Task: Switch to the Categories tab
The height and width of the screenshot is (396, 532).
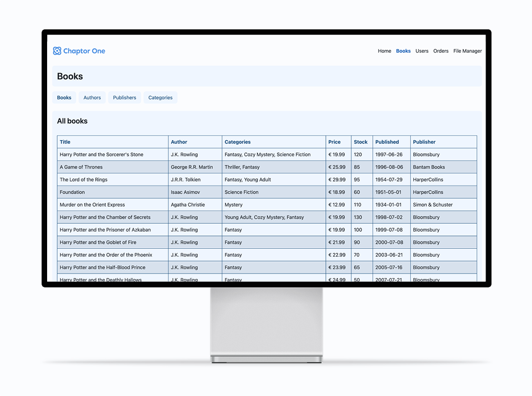Action: (160, 97)
